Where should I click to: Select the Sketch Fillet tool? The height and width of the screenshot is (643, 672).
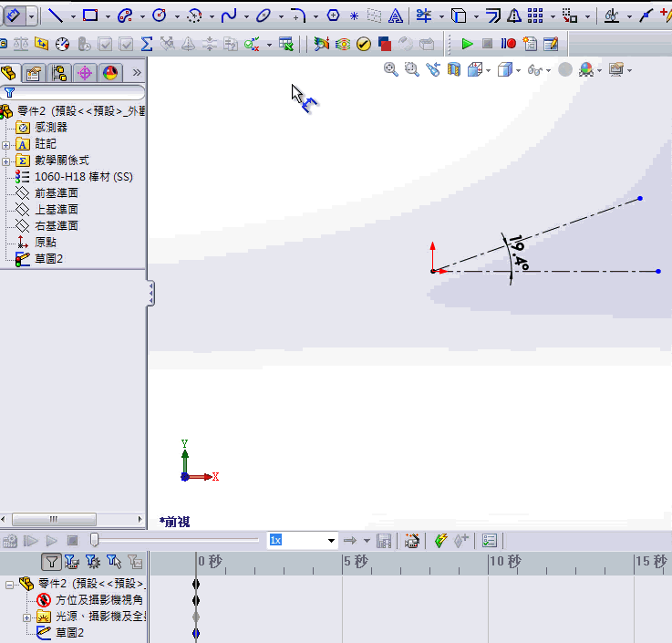[x=298, y=16]
